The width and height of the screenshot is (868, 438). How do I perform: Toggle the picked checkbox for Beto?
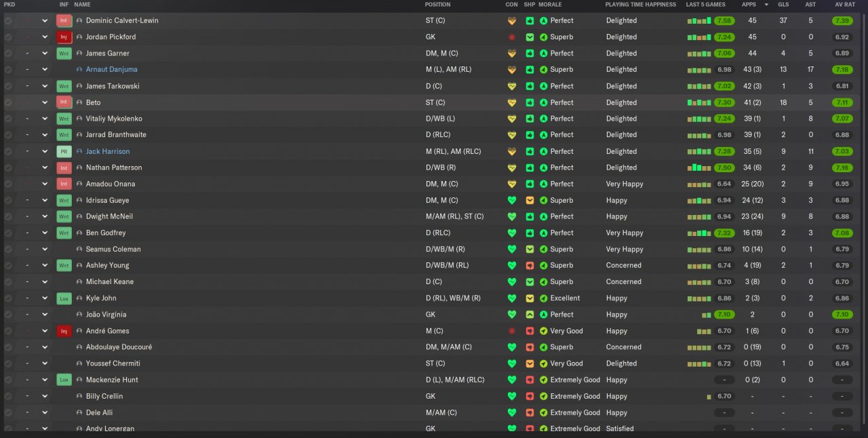point(8,102)
